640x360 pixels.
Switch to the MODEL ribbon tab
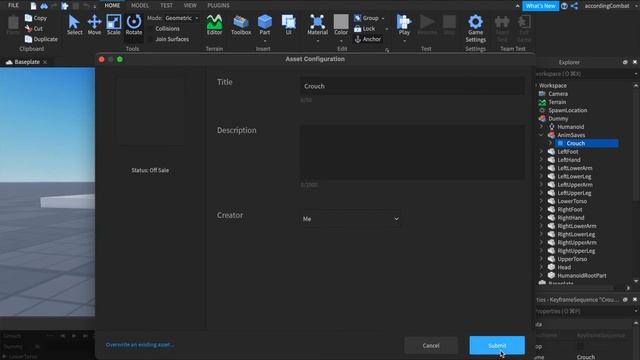tap(140, 5)
